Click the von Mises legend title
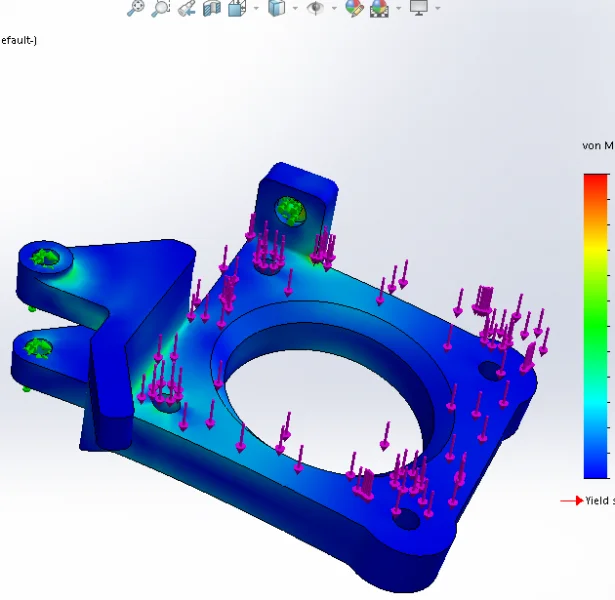The height and width of the screenshot is (600, 615). pyautogui.click(x=598, y=146)
